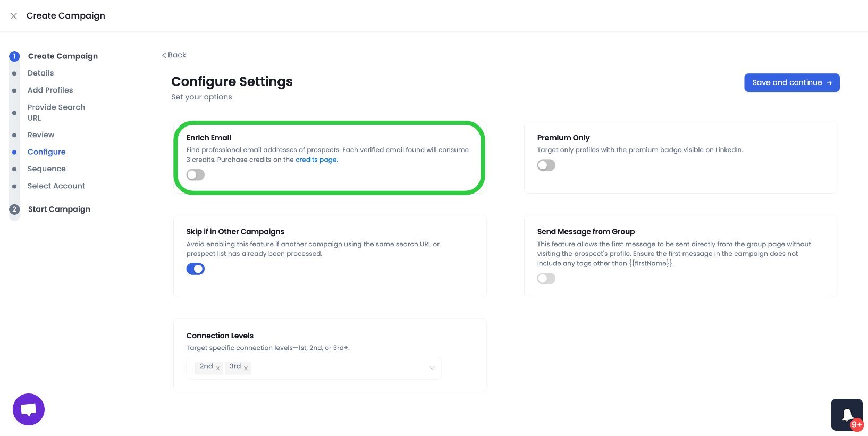This screenshot has width=868, height=436.
Task: Enable Send Message from Group toggle
Action: coord(546,279)
